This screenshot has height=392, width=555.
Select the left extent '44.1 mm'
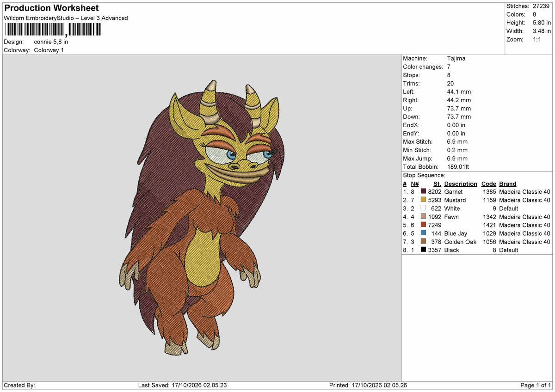coord(459,92)
